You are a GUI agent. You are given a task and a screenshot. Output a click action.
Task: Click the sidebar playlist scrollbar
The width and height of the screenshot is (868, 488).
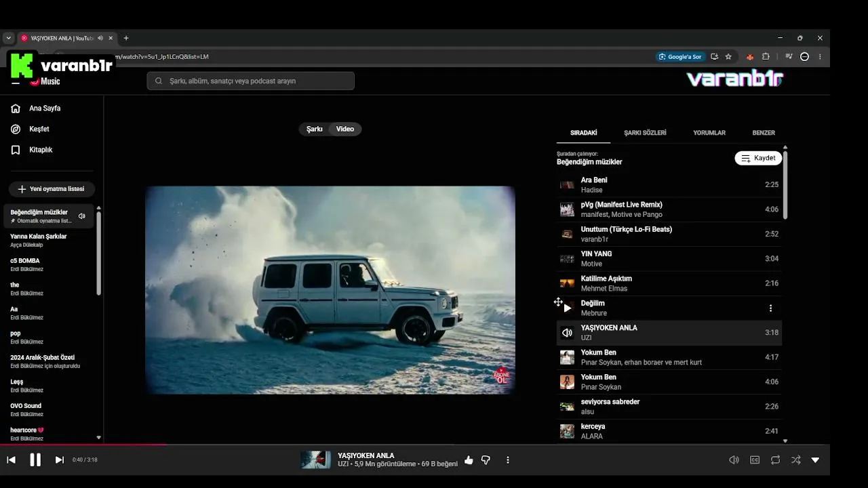(99, 254)
